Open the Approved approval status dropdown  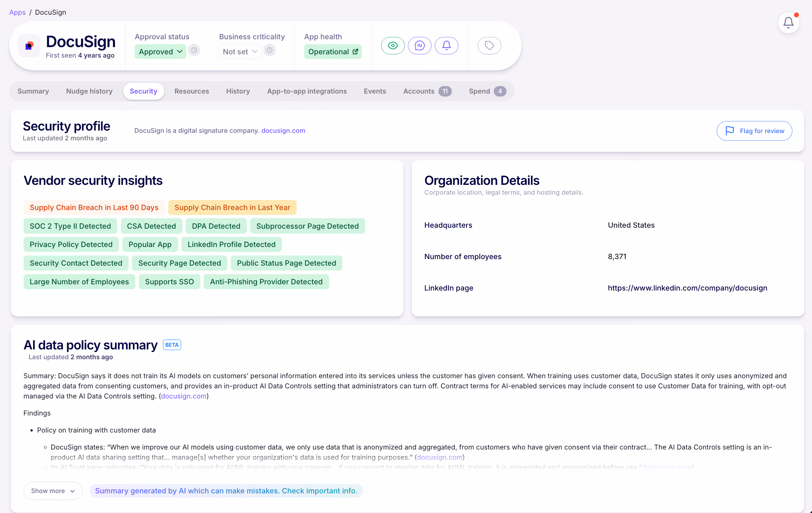(x=160, y=52)
